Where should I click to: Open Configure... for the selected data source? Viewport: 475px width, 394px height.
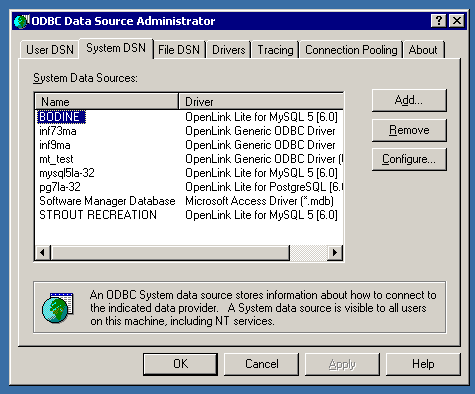[x=409, y=159]
